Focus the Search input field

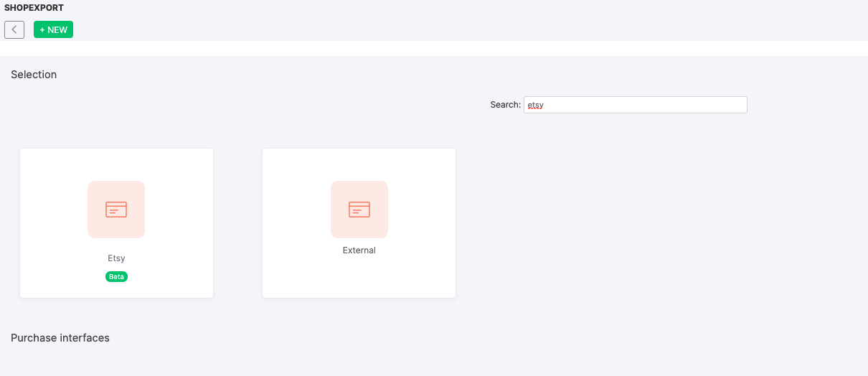[x=636, y=105]
